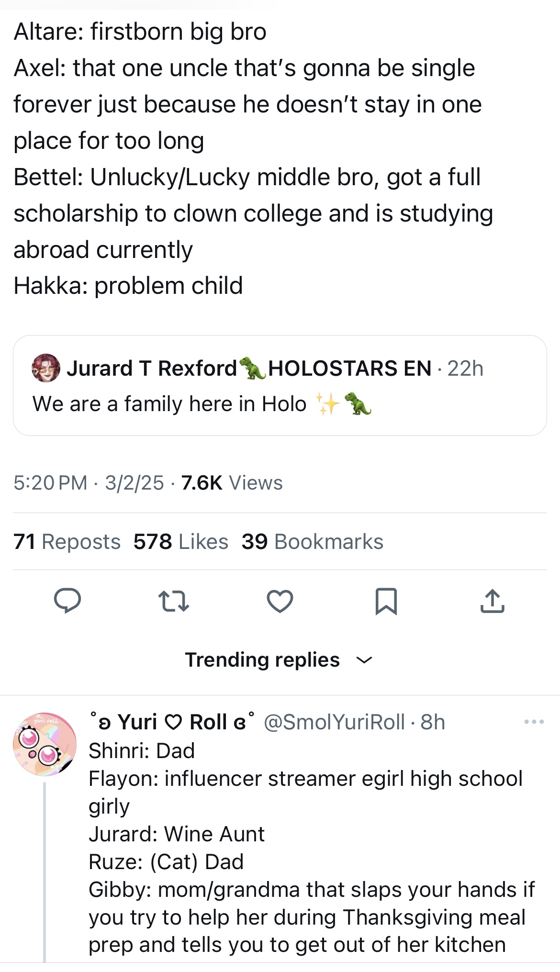Viewport: 560px width, 972px height.
Task: Tap the repost arrows icon
Action: tap(174, 602)
